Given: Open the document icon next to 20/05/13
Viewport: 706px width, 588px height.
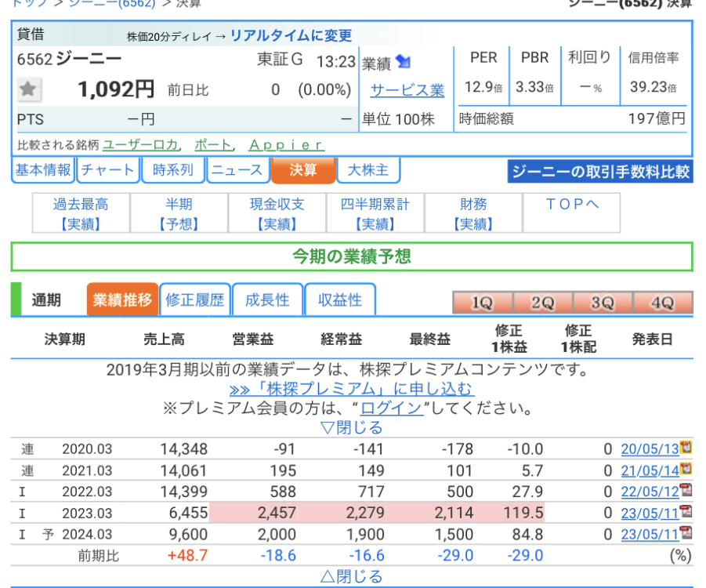Looking at the screenshot, I should [x=686, y=447].
